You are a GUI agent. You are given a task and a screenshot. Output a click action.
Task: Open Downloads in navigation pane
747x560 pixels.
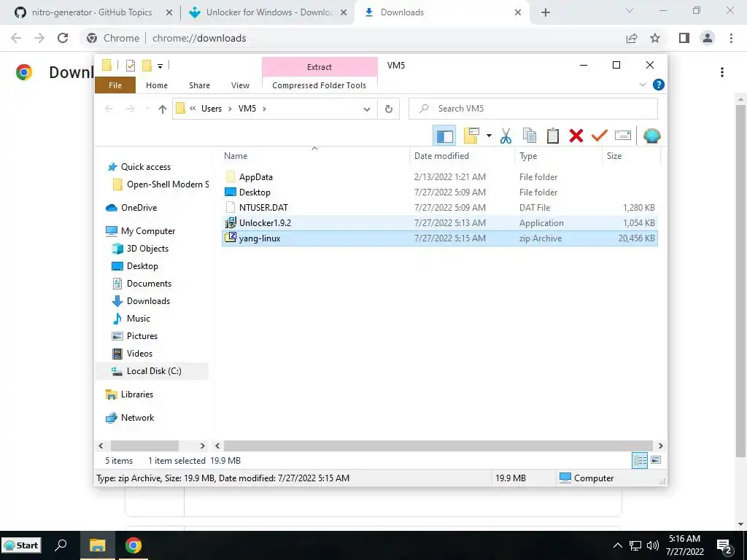(148, 301)
